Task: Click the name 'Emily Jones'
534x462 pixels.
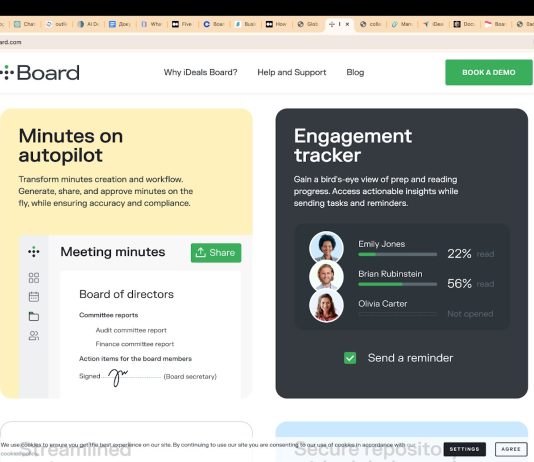Action: 381,244
